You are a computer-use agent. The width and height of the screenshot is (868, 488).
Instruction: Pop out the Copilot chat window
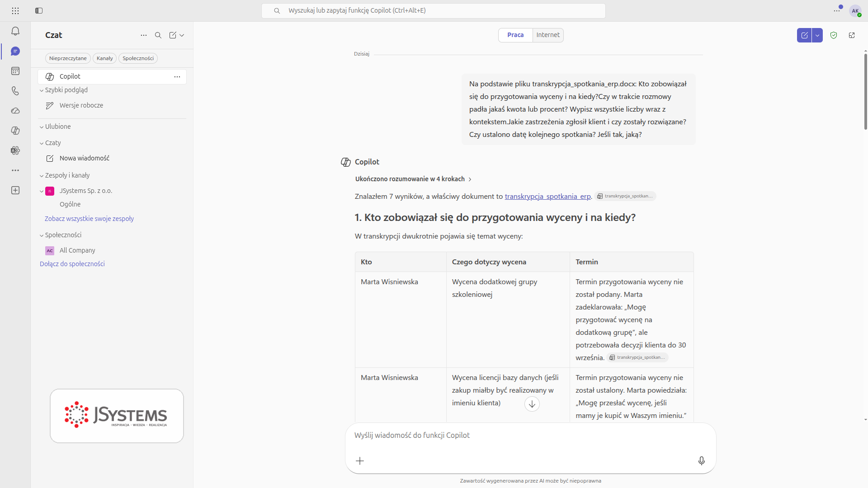[852, 35]
